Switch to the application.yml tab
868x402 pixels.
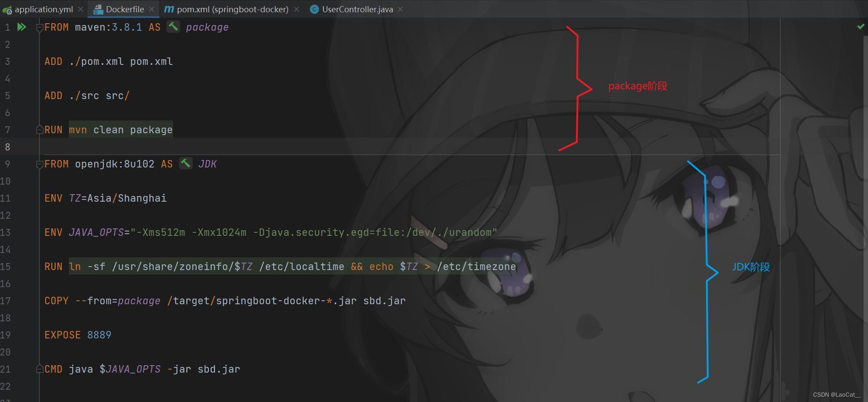click(44, 9)
